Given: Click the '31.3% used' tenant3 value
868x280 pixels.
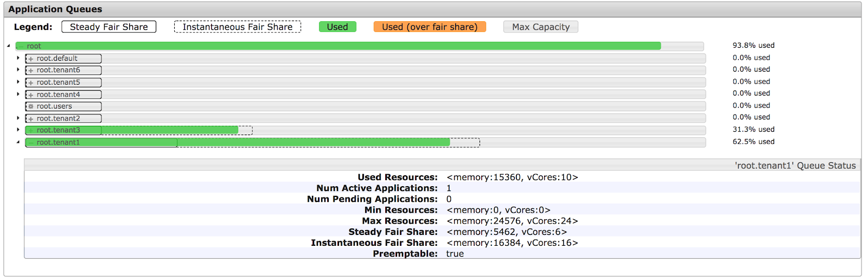Looking at the screenshot, I should click(754, 130).
